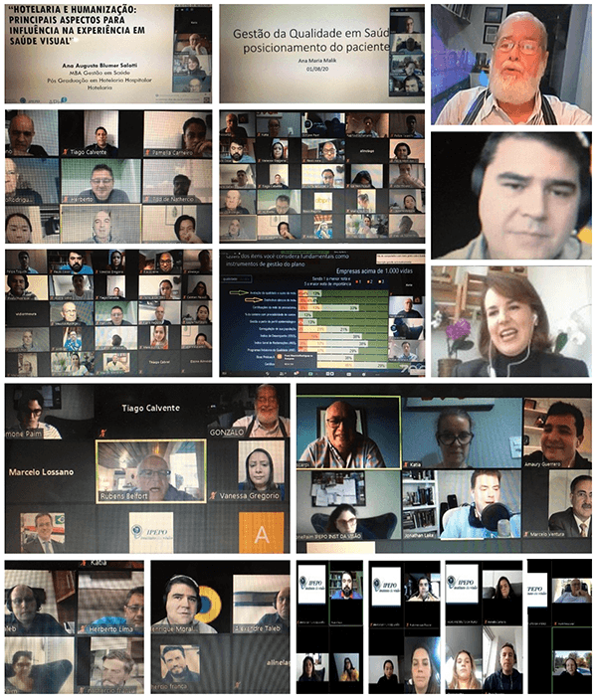Select tile of man with Brazilian flag
Viewport: 597px width, 700px height.
coord(43,532)
